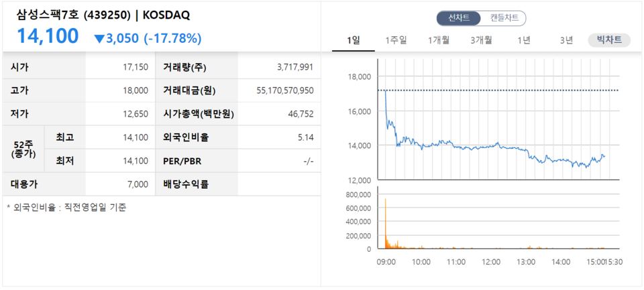Select the 1년 period tab
Image resolution: width=644 pixels, height=290 pixels.
point(524,40)
